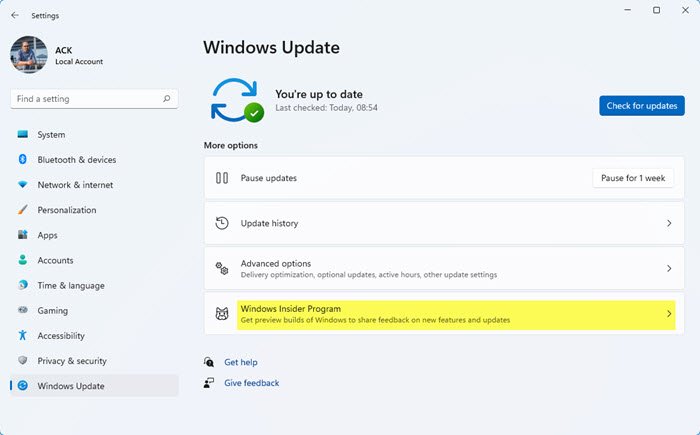Click the Give feedback link
This screenshot has height=435, width=700.
251,383
